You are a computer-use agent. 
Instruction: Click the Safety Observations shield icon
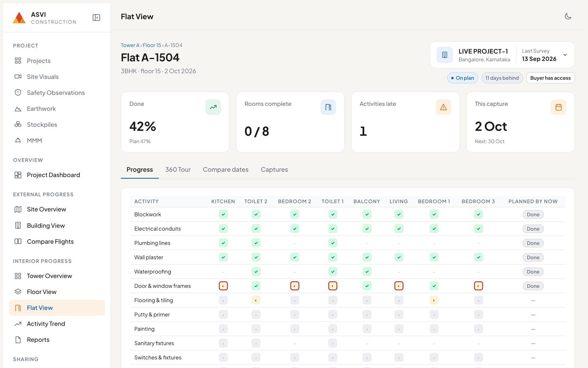(x=18, y=92)
